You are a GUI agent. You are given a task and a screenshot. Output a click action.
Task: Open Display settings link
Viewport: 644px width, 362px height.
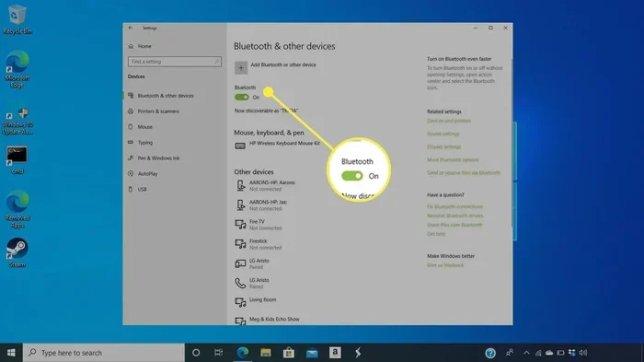pyautogui.click(x=444, y=146)
